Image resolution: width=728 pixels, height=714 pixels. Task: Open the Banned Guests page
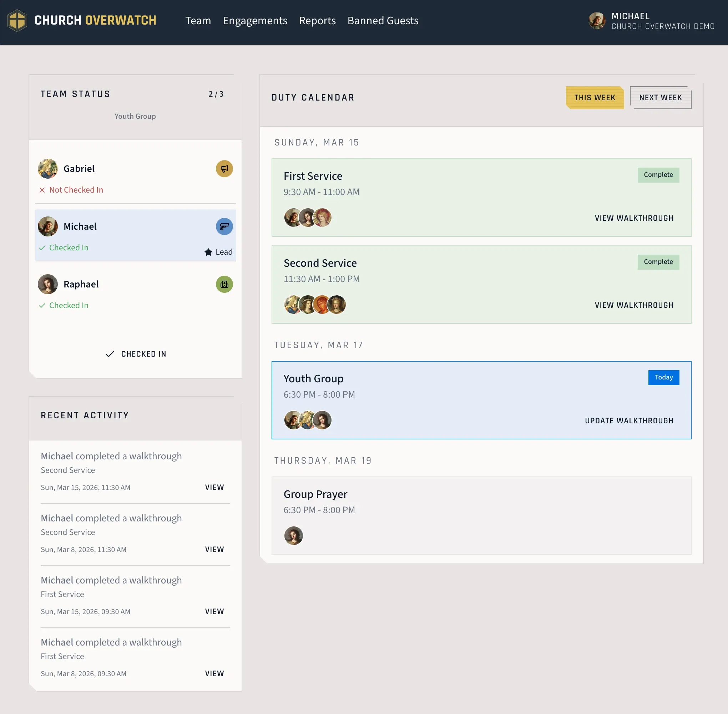click(383, 21)
